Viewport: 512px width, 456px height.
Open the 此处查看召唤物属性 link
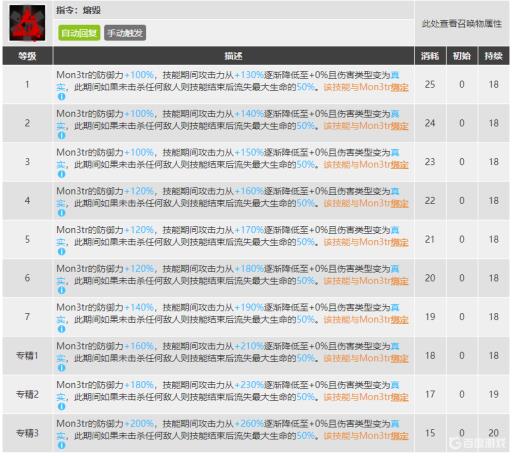462,24
